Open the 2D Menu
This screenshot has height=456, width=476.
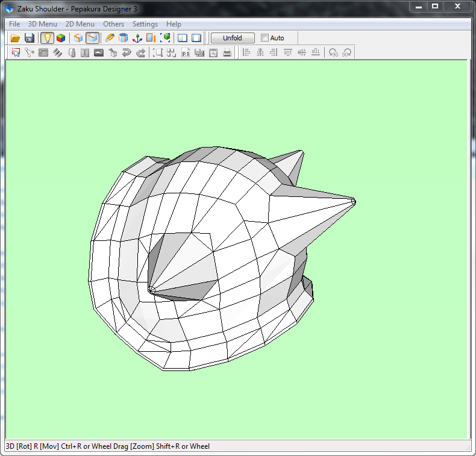click(x=80, y=24)
